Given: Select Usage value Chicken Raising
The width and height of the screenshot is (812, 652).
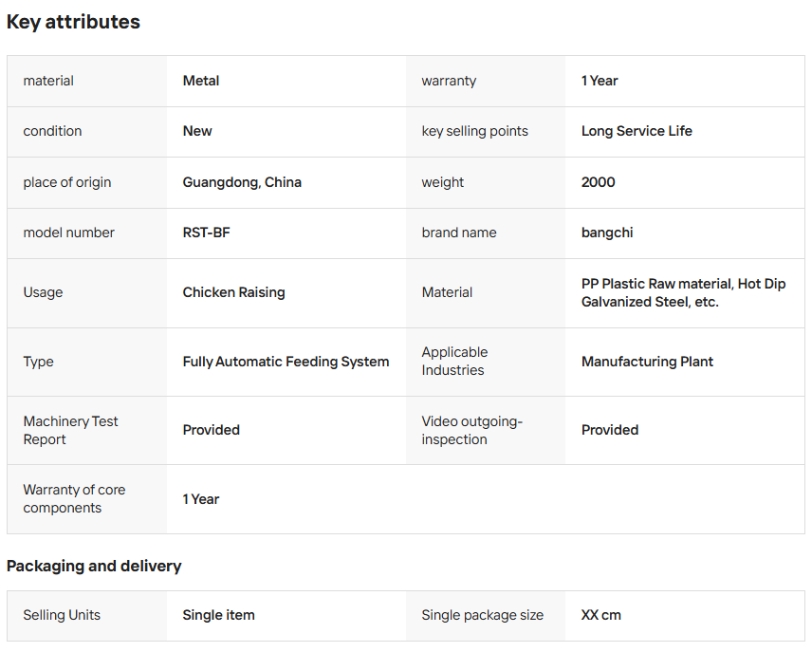Looking at the screenshot, I should tap(233, 292).
